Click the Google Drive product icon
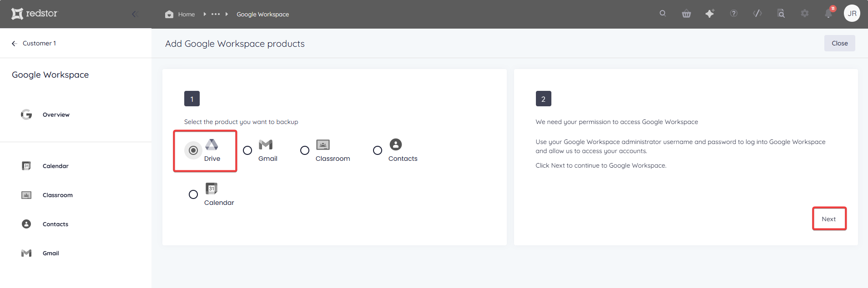The image size is (868, 288). pos(212,144)
